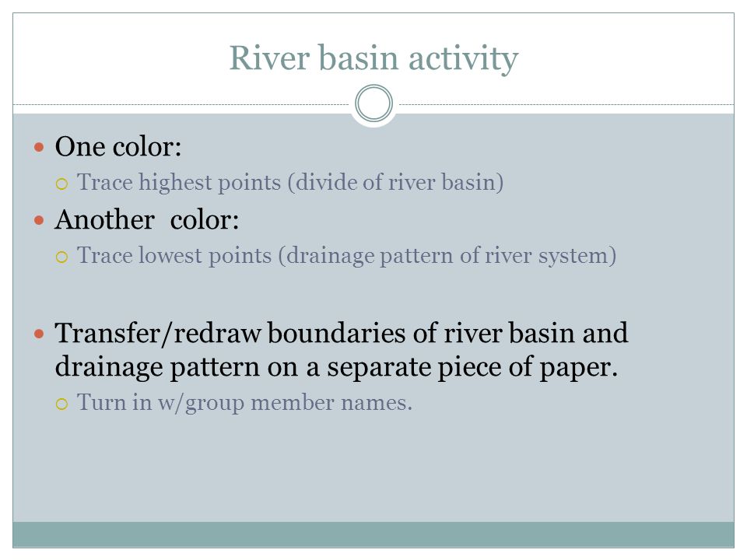Click the word "activity" in the title
747x560 pixels.
[x=463, y=59]
